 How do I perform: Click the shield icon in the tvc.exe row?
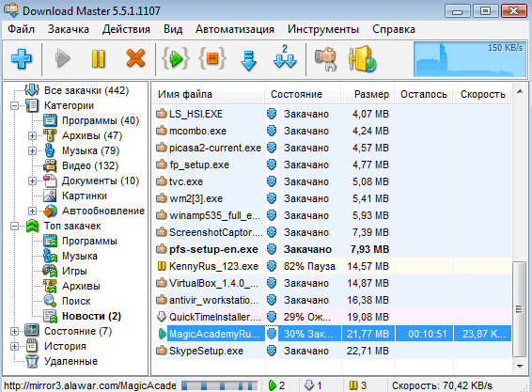pyautogui.click(x=272, y=181)
